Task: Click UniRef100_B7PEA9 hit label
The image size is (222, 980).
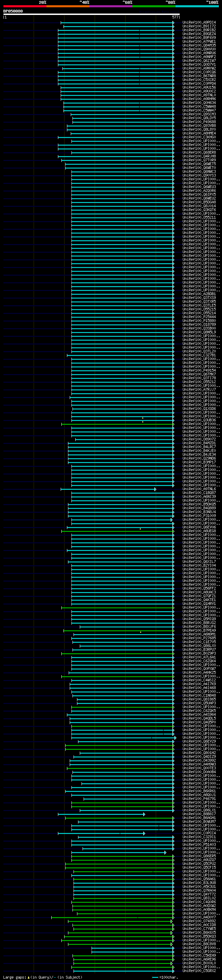Action: [199, 630]
